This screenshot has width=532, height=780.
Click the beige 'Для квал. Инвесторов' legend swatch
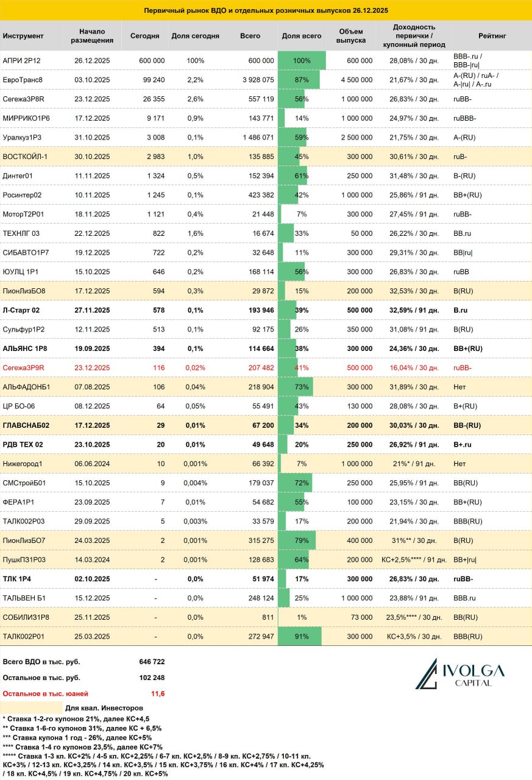(31, 708)
